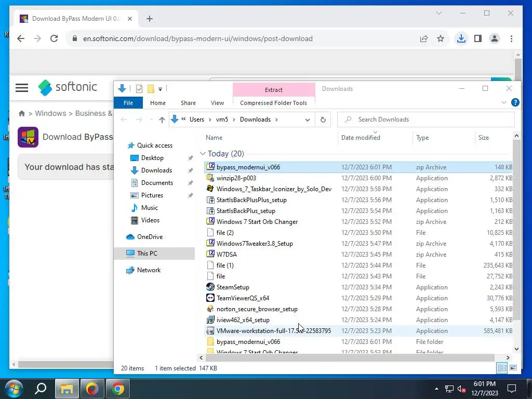Open Explorer help icon
This screenshot has height=399, width=532.
click(x=515, y=102)
